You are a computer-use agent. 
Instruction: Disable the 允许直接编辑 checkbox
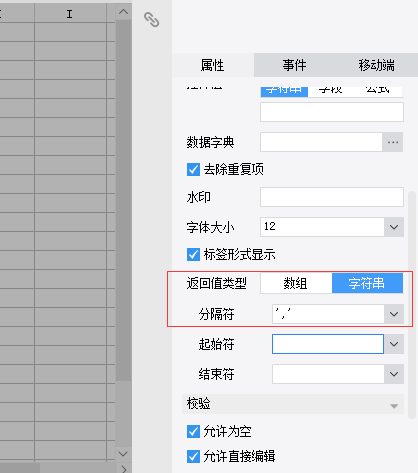coord(193,456)
